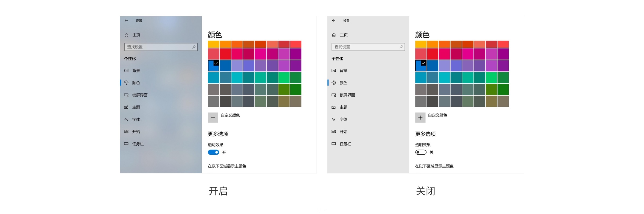Click 查找设置 search field in left window
The height and width of the screenshot is (214, 644).
[x=161, y=47]
